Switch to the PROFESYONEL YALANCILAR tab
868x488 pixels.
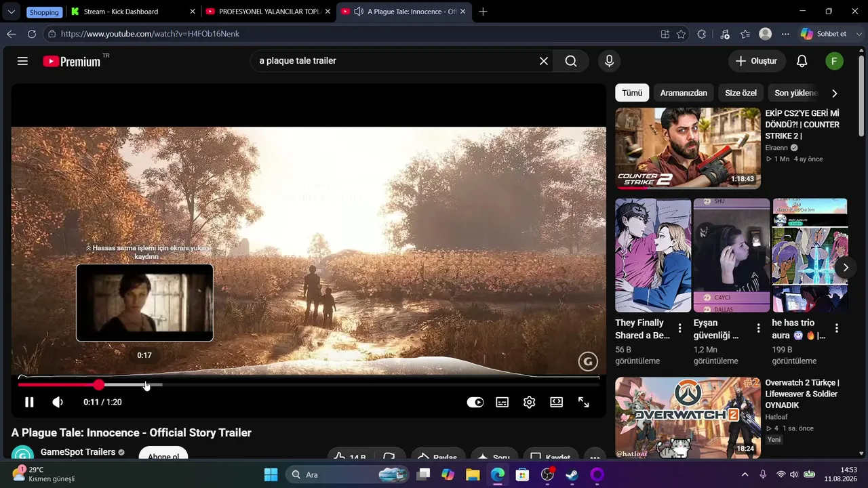pos(269,12)
